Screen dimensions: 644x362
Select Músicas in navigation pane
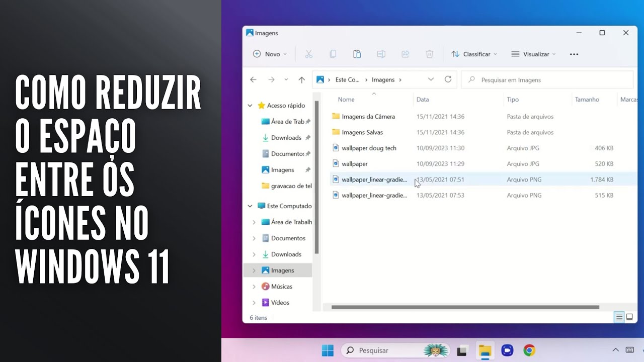point(281,287)
